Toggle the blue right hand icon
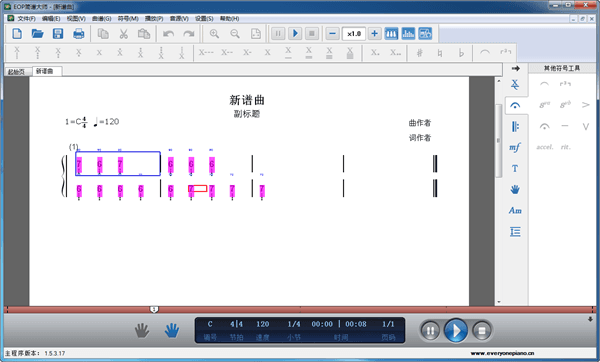 pyautogui.click(x=172, y=330)
